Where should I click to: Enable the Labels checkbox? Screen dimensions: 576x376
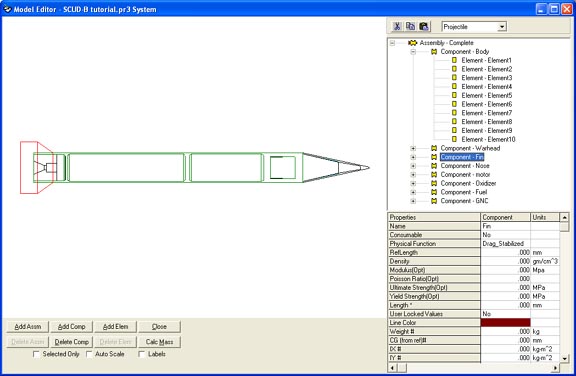point(141,354)
